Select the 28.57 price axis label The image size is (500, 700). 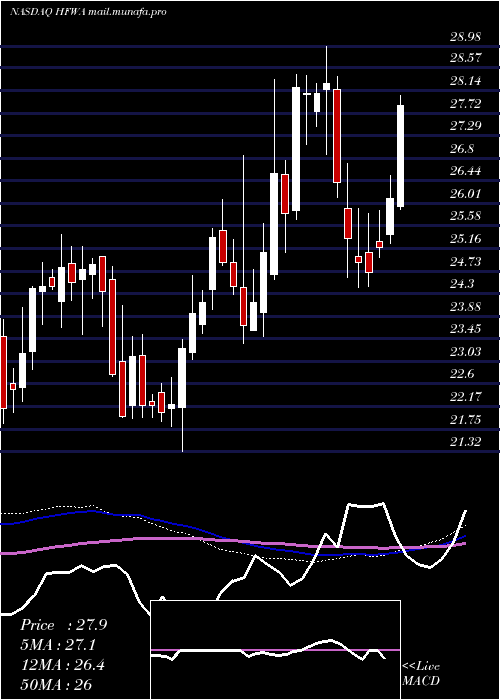[466, 58]
